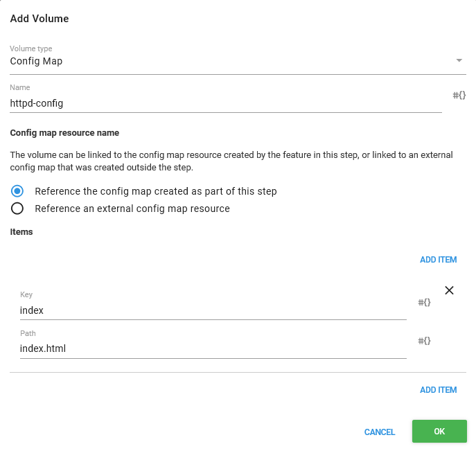476x451 pixels.
Task: Select radio for config map created in step
Action: [x=18, y=191]
